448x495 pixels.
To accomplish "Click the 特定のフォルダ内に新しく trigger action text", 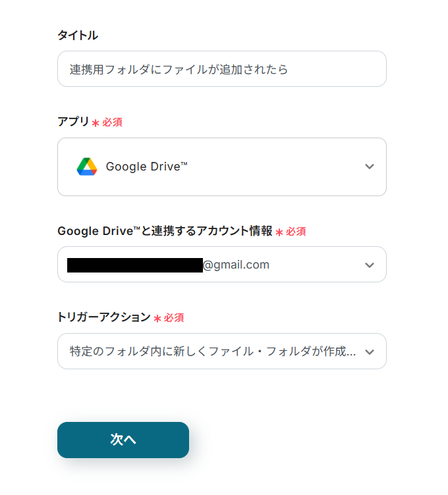I will tap(212, 352).
